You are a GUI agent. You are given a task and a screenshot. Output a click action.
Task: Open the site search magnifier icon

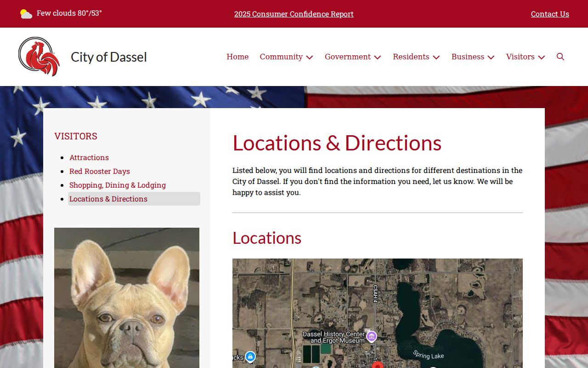tap(560, 57)
